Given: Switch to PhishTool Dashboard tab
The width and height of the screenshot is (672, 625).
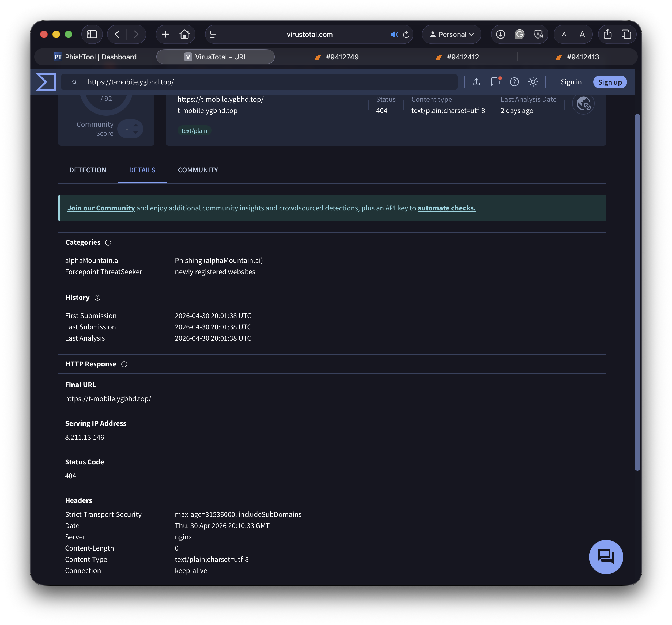Looking at the screenshot, I should (95, 57).
